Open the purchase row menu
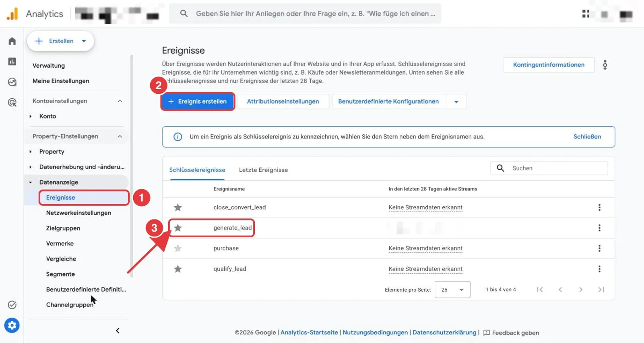Image resolution: width=644 pixels, height=343 pixels. point(599,249)
